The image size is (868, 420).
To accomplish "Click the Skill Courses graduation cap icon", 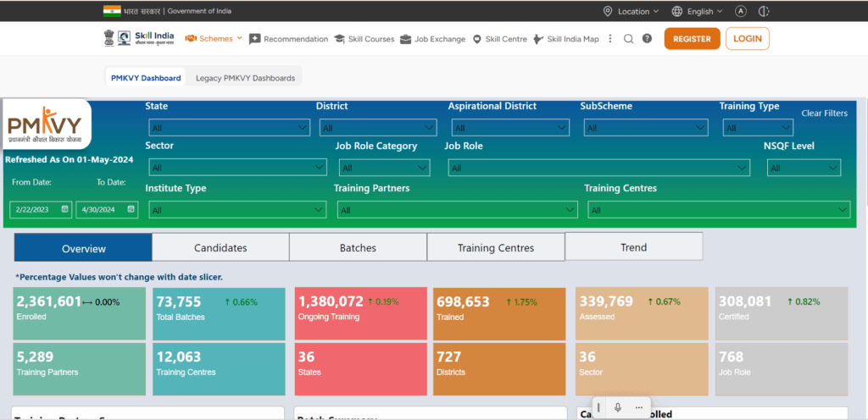I will tap(339, 39).
